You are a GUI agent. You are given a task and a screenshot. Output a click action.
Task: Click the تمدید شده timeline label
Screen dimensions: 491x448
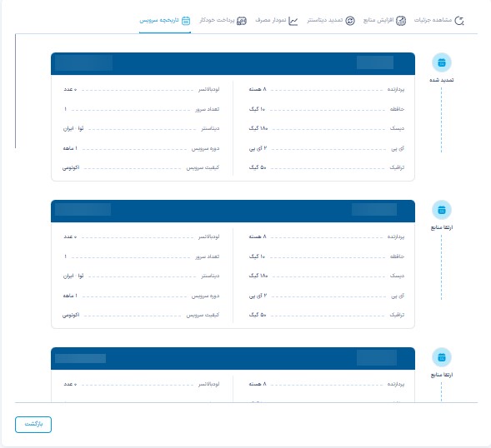pos(442,80)
